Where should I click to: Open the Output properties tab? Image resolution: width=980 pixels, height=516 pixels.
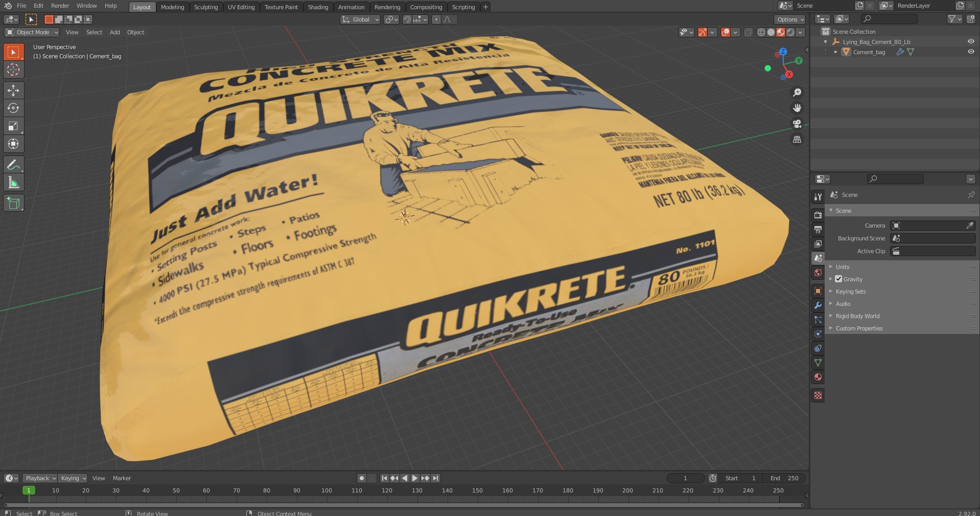[x=818, y=230]
